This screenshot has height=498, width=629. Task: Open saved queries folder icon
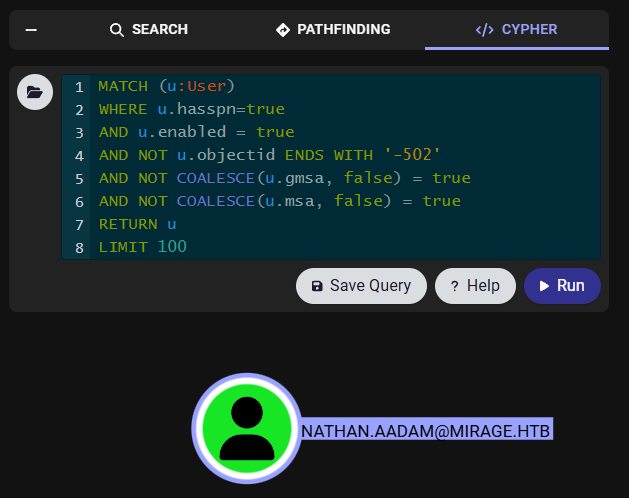coord(35,93)
